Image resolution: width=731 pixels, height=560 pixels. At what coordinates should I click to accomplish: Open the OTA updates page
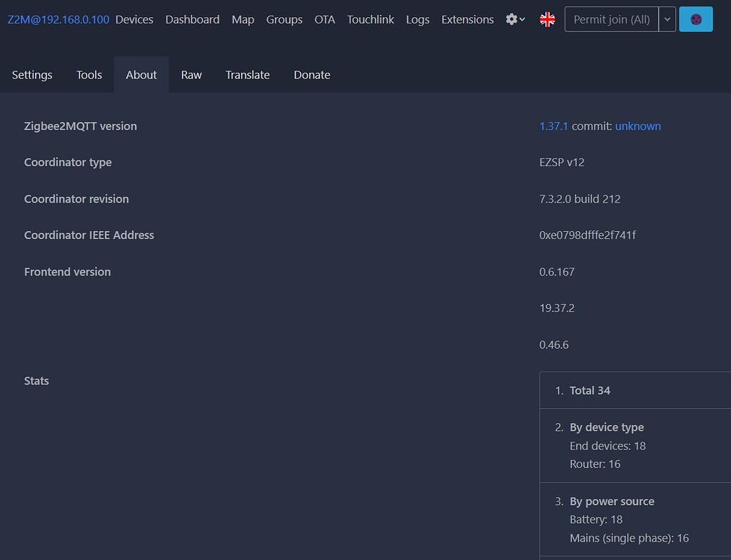tap(325, 19)
